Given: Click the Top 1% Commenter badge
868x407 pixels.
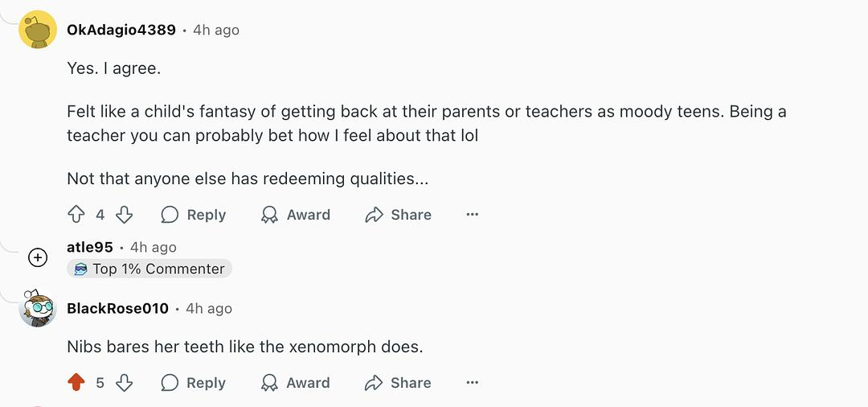Looking at the screenshot, I should point(149,269).
